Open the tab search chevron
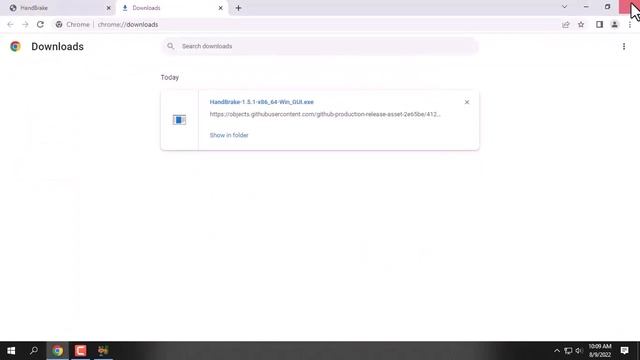The width and height of the screenshot is (640, 360). 564,7
